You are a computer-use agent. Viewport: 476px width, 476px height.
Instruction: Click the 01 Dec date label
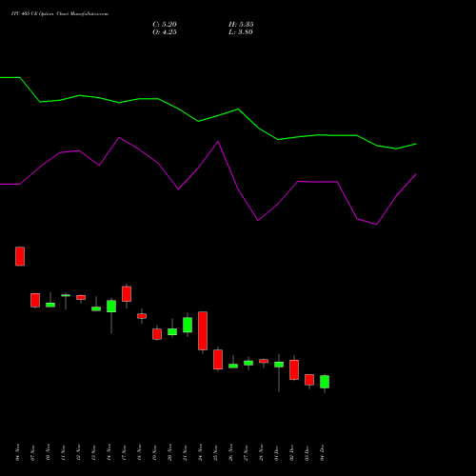pos(276,453)
